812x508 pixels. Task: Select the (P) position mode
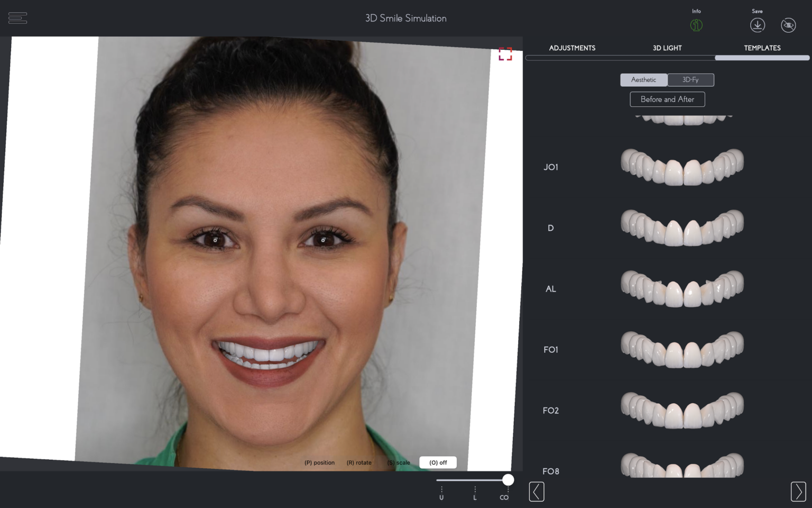(319, 462)
